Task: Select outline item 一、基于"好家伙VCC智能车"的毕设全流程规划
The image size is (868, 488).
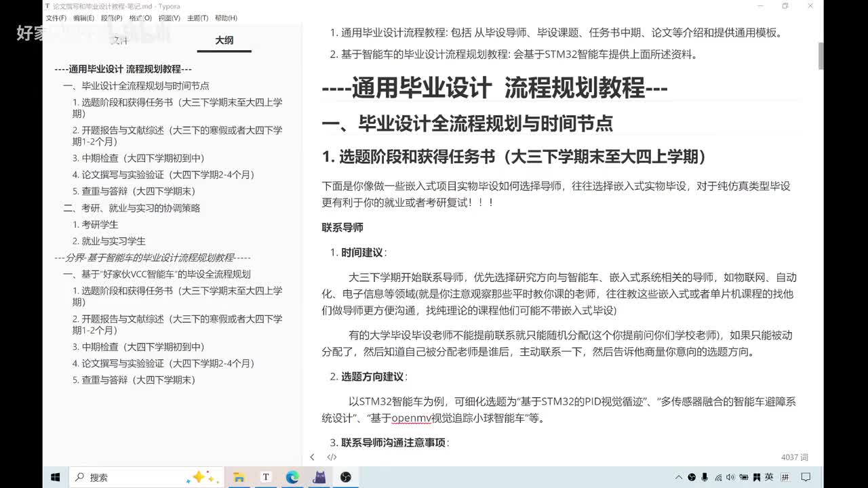Action: 157,274
